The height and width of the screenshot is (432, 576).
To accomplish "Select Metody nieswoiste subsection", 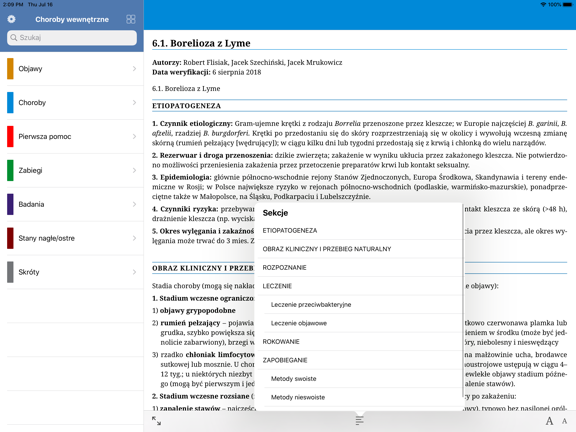I will (x=359, y=397).
